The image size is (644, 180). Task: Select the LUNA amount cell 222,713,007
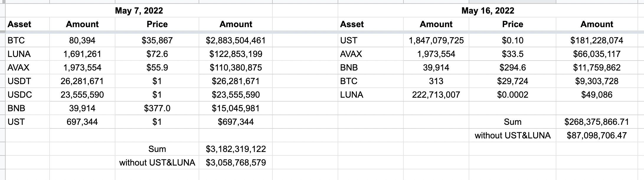436,95
